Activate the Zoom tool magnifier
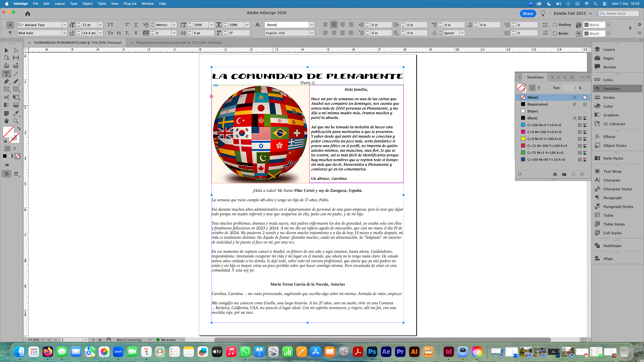The height and width of the screenshot is (362, 644). click(x=16, y=121)
